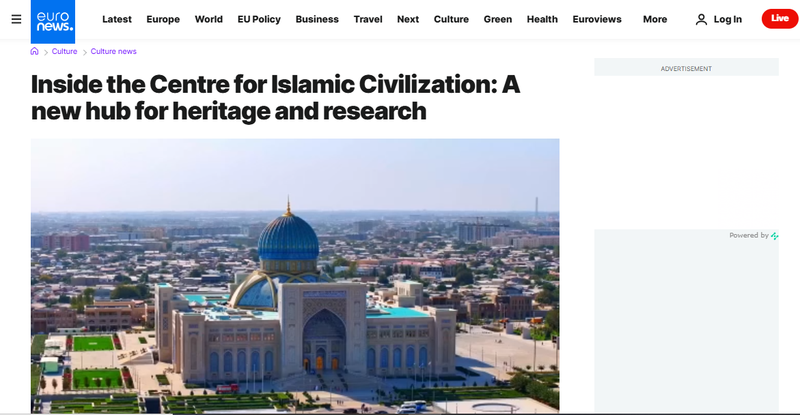The image size is (800, 415).
Task: Open the Business navigation item
Action: coord(317,19)
